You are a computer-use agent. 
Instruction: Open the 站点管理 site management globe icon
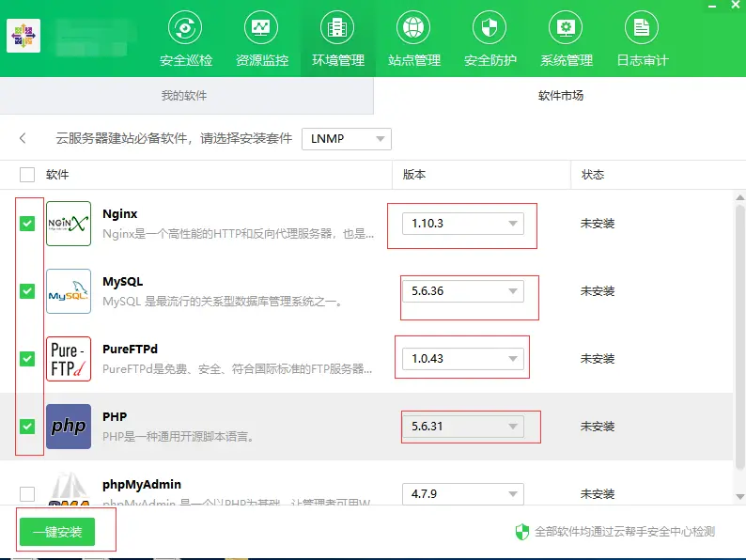coord(413,28)
